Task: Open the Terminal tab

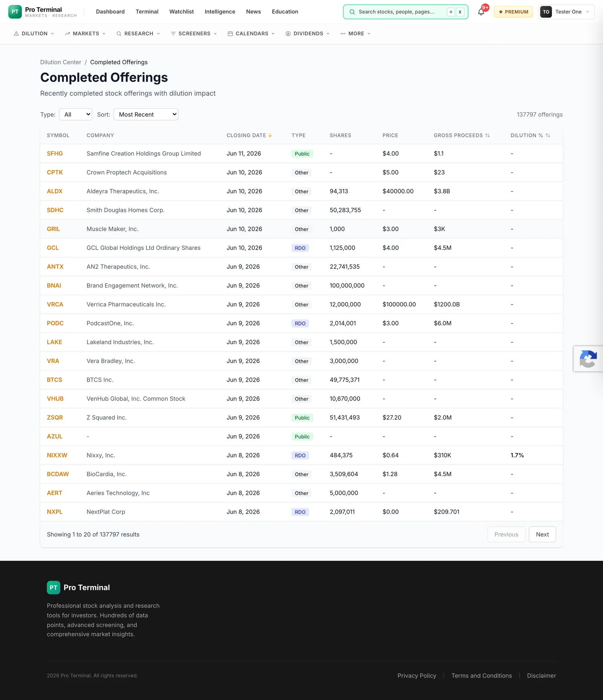Action: tap(147, 12)
